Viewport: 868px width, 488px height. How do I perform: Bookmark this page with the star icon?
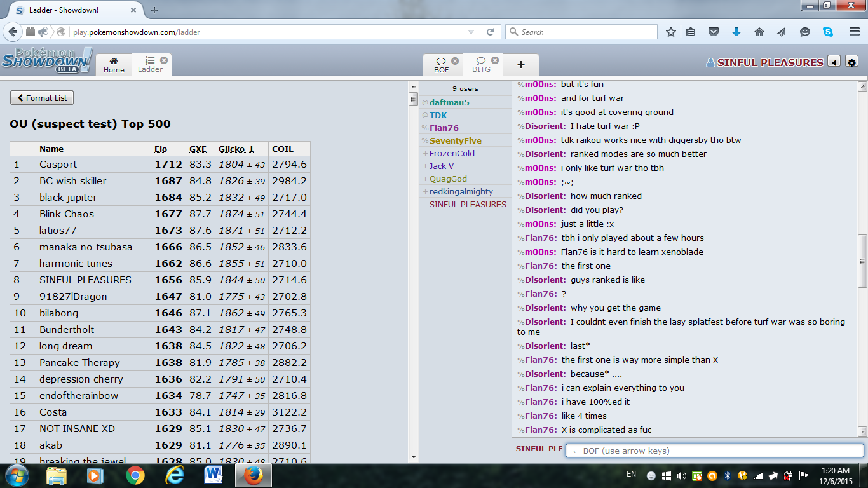(x=671, y=32)
